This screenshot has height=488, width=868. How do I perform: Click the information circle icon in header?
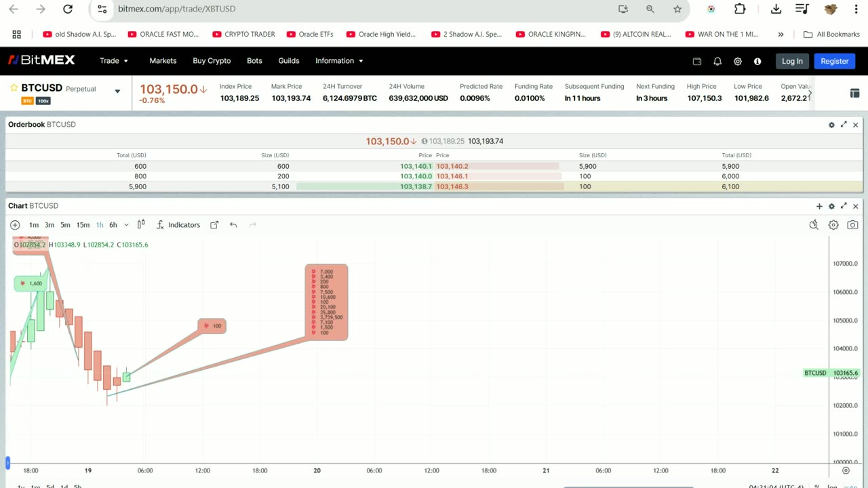tap(757, 61)
